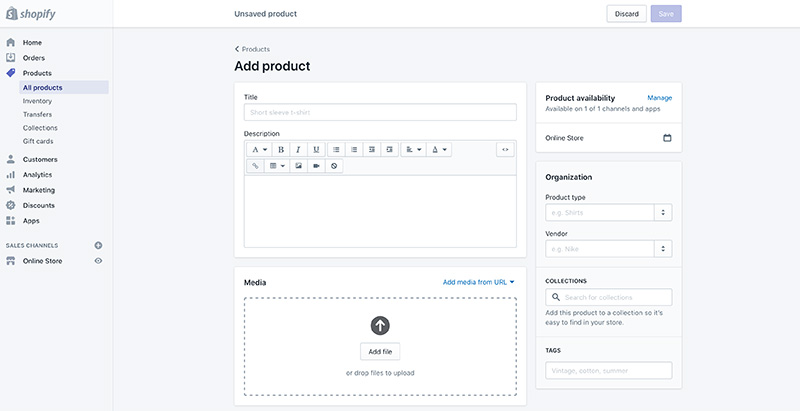Toggle the Online Store eye icon in sidebar

98,261
